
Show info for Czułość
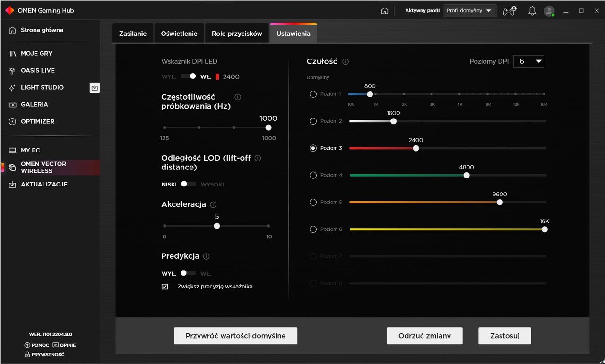346,62
